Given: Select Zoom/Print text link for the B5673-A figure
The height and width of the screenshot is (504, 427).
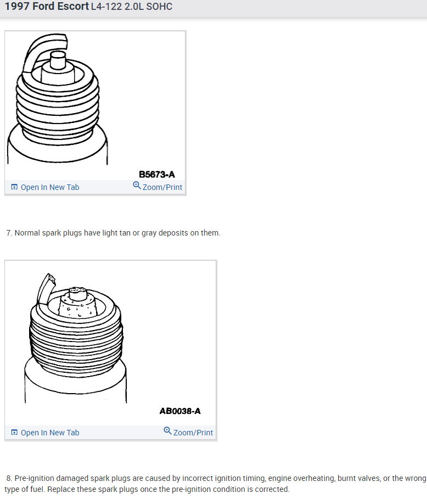Looking at the screenshot, I should 162,187.
